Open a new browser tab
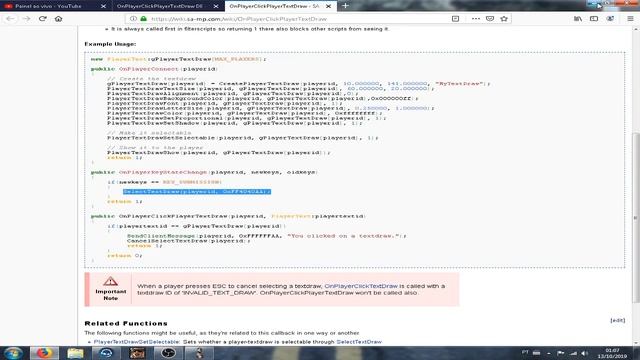This screenshot has width=640, height=360. [x=345, y=6]
